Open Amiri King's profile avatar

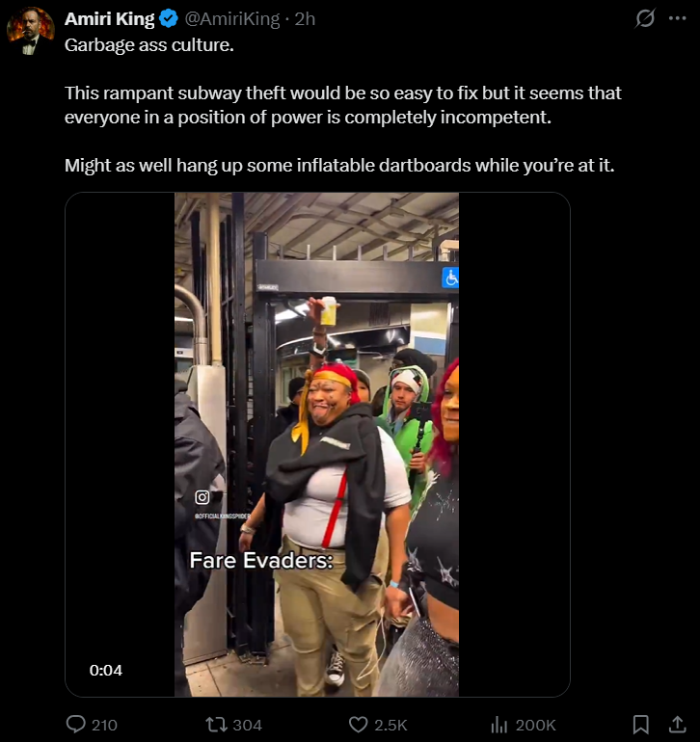pyautogui.click(x=30, y=31)
